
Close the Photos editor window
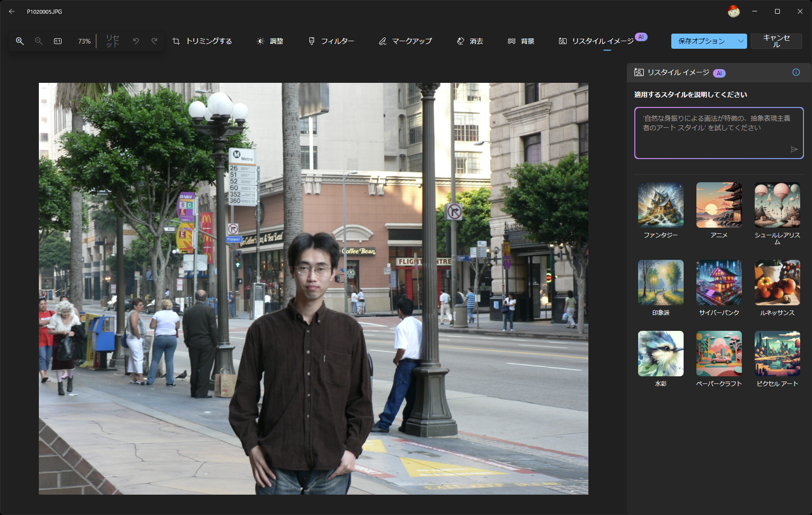(800, 11)
